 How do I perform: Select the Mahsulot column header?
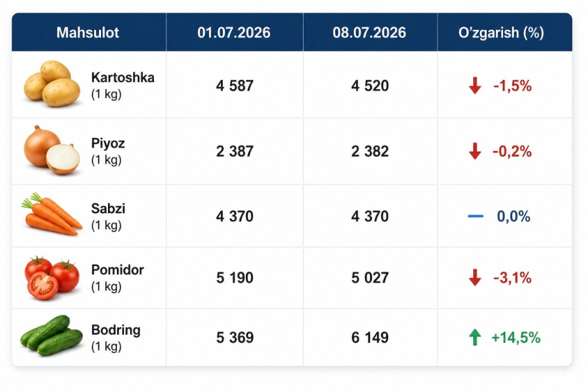click(x=89, y=32)
